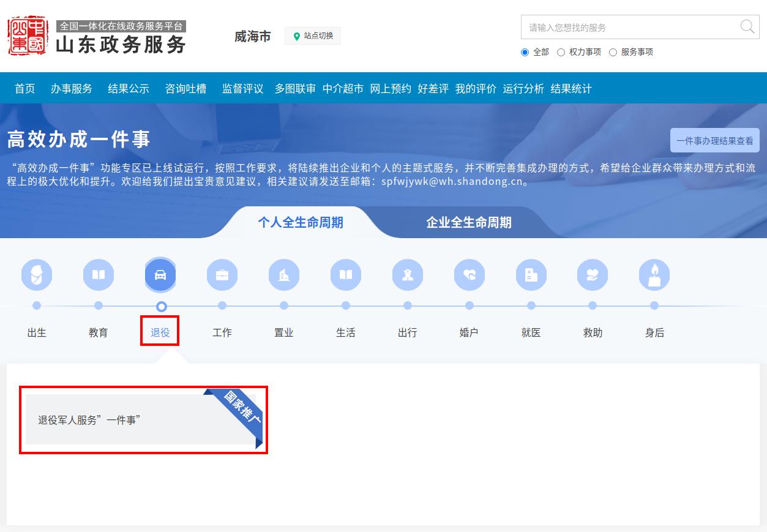
Task: Switch to the 企业全生命周期 tab
Action: [468, 223]
